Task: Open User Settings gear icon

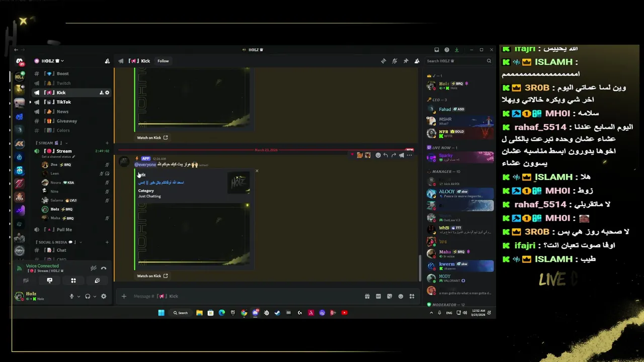Action: 104,296
